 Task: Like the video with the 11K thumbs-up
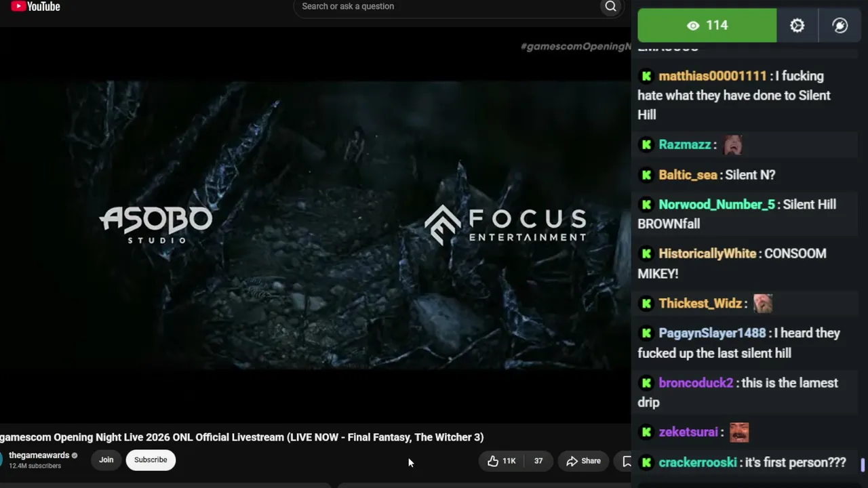tap(502, 461)
